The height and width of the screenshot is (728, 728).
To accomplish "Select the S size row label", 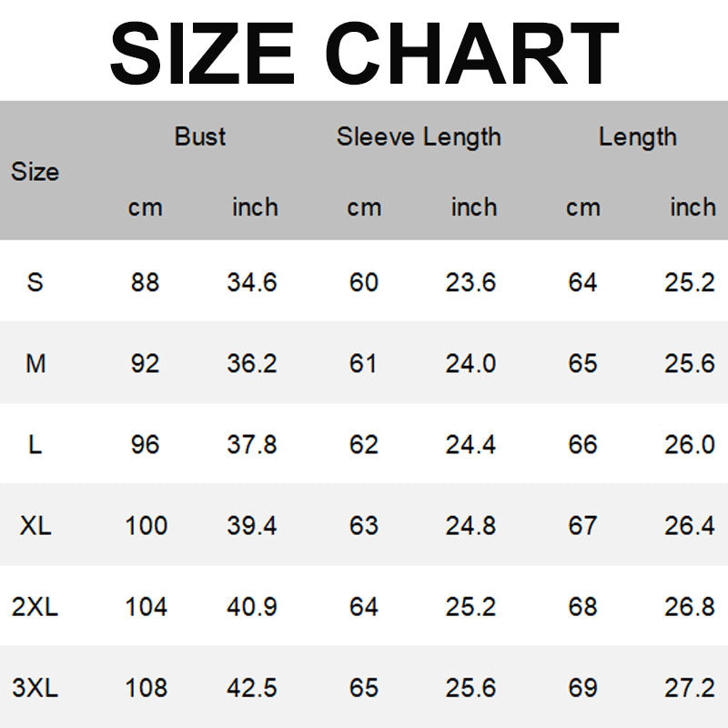I will 35,282.
